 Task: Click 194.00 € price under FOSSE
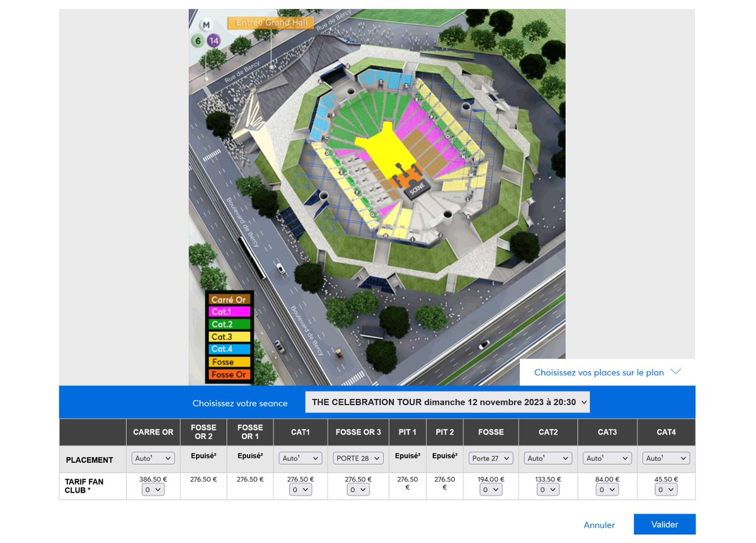click(491, 479)
